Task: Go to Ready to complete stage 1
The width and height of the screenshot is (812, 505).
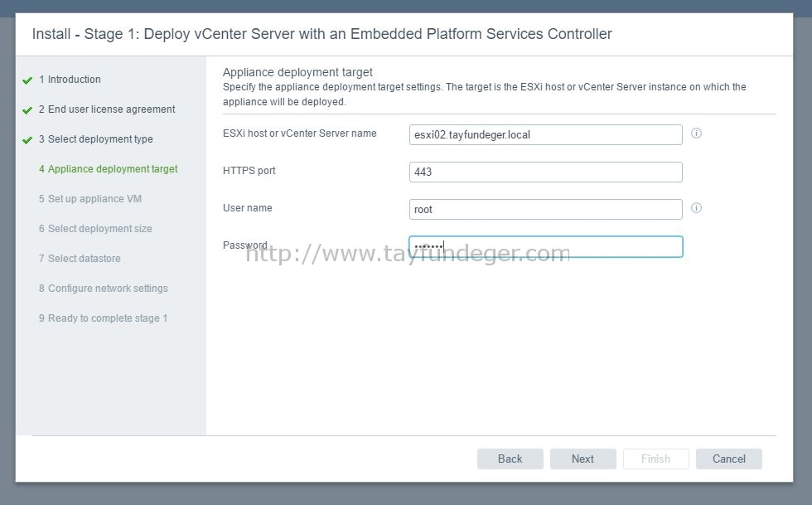Action: (103, 318)
